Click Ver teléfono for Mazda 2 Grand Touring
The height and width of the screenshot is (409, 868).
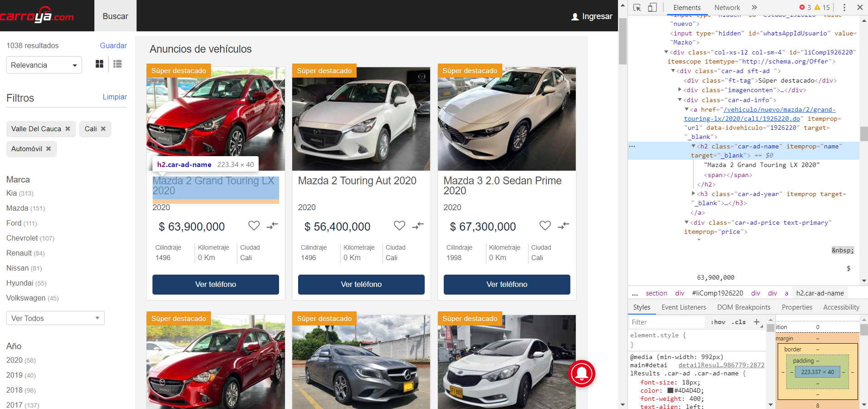click(x=216, y=285)
